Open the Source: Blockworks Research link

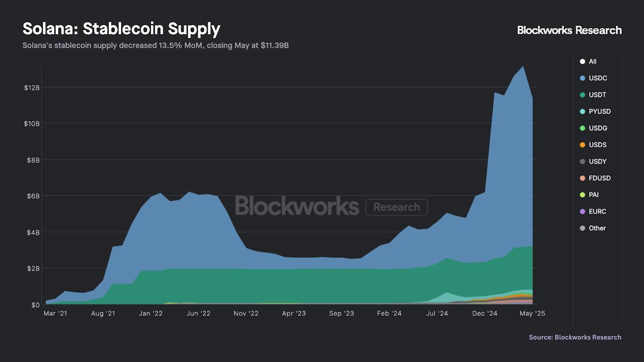[575, 337]
